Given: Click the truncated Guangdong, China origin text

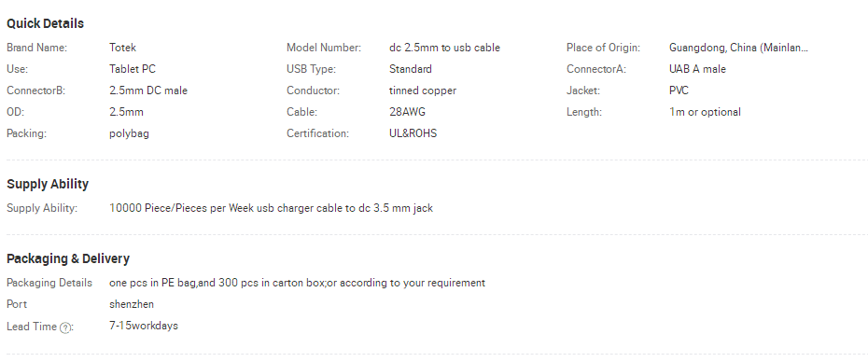Looking at the screenshot, I should click(x=738, y=48).
